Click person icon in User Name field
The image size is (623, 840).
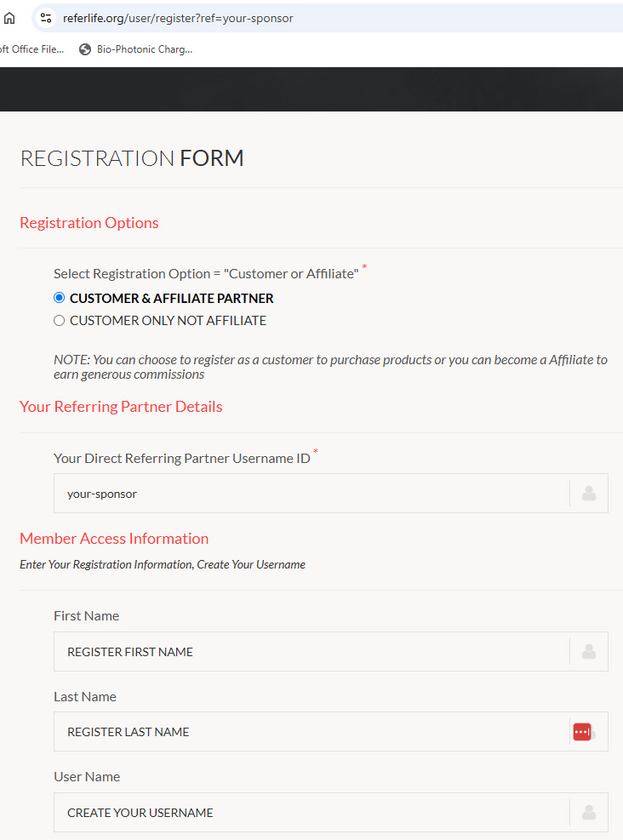[589, 813]
